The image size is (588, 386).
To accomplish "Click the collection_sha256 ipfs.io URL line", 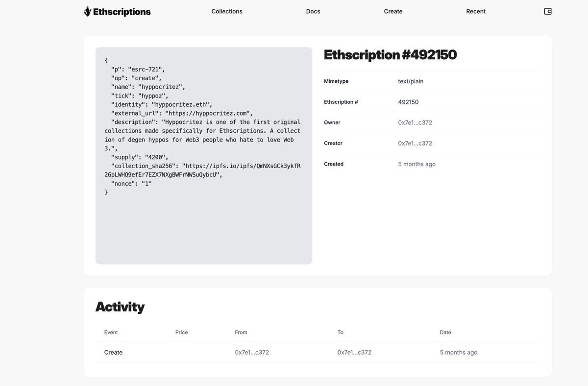I will pyautogui.click(x=202, y=170).
